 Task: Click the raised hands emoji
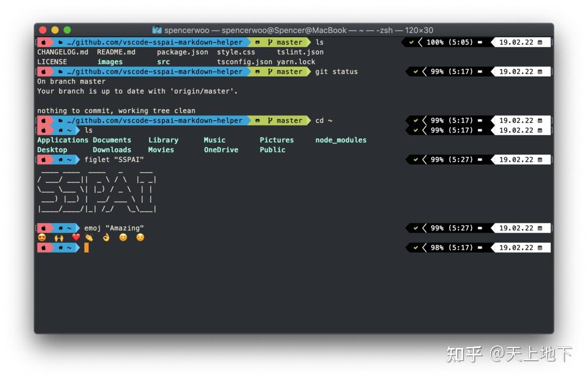(59, 238)
